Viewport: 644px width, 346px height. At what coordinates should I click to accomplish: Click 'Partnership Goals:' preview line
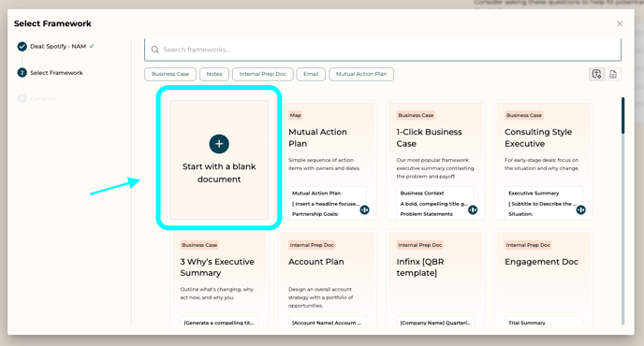(x=315, y=214)
